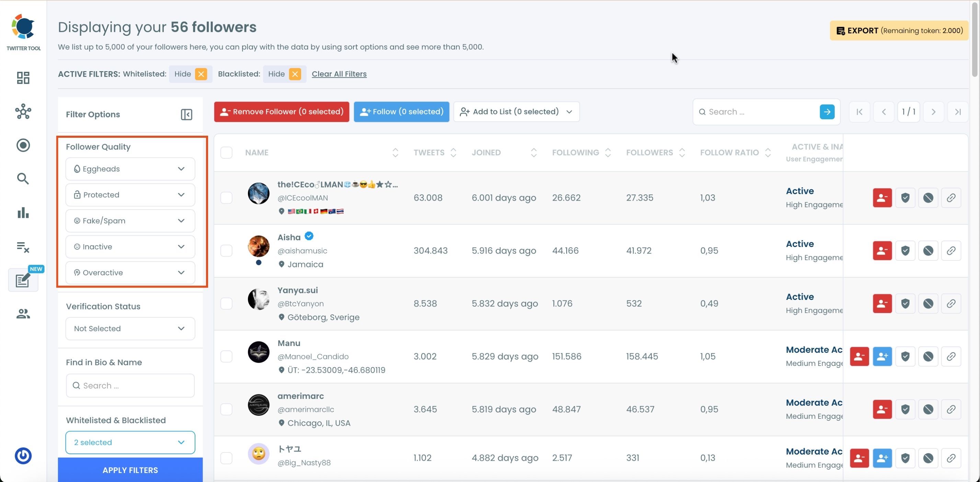Tick the select-all checkbox in table header

[226, 153]
